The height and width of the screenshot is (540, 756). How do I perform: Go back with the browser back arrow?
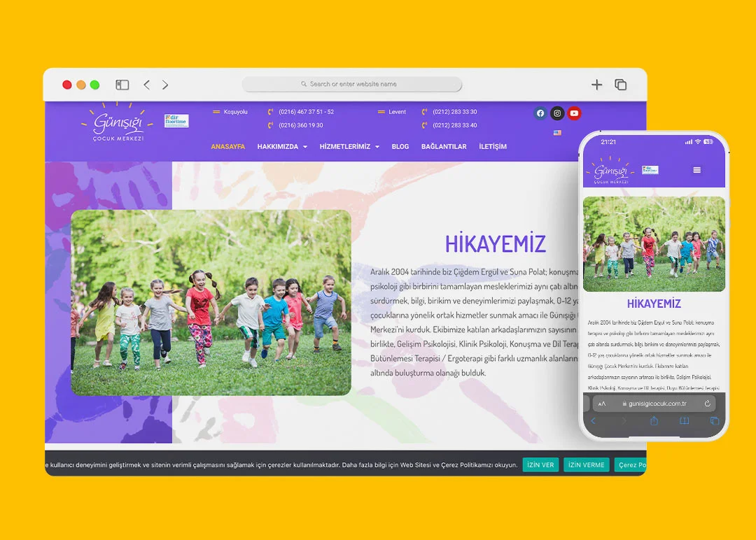(x=147, y=85)
